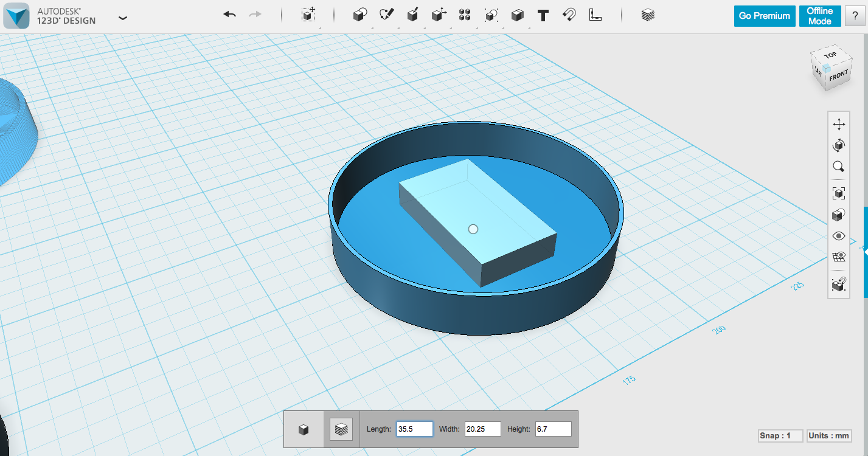Screen dimensions: 868x456
Task: Select the Construct tool
Action: [x=412, y=15]
